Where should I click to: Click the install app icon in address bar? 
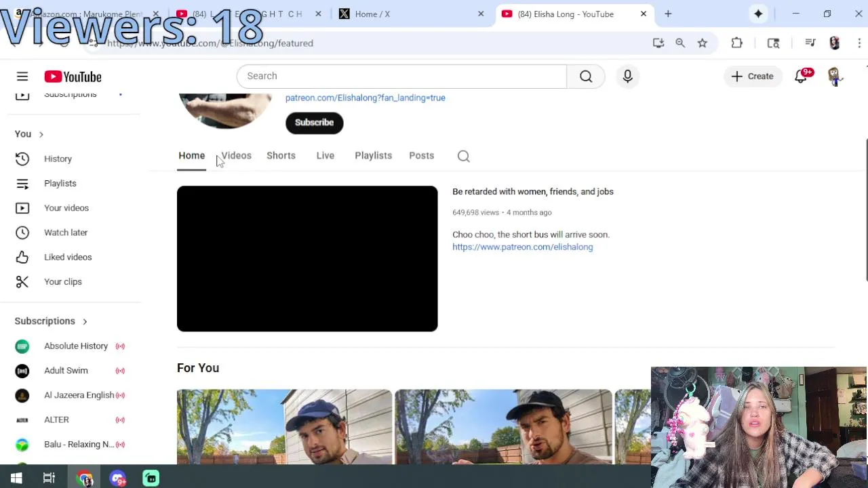(658, 43)
